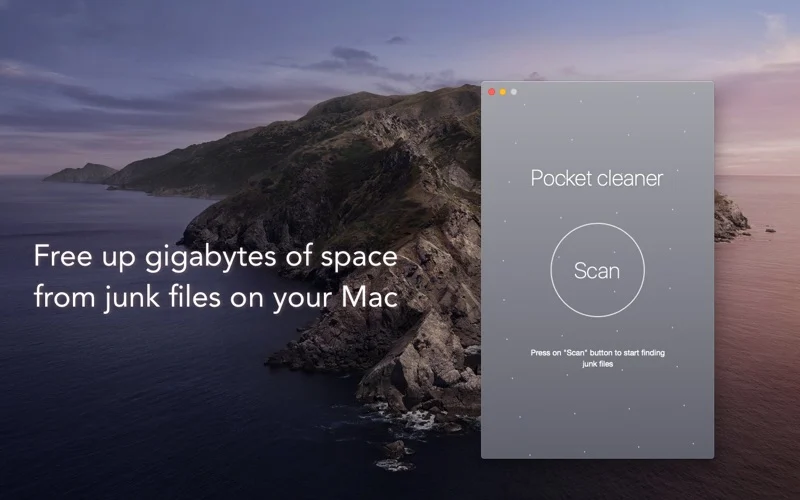
Task: Select the "Free up gigabytes of space" headline
Action: [x=215, y=256]
